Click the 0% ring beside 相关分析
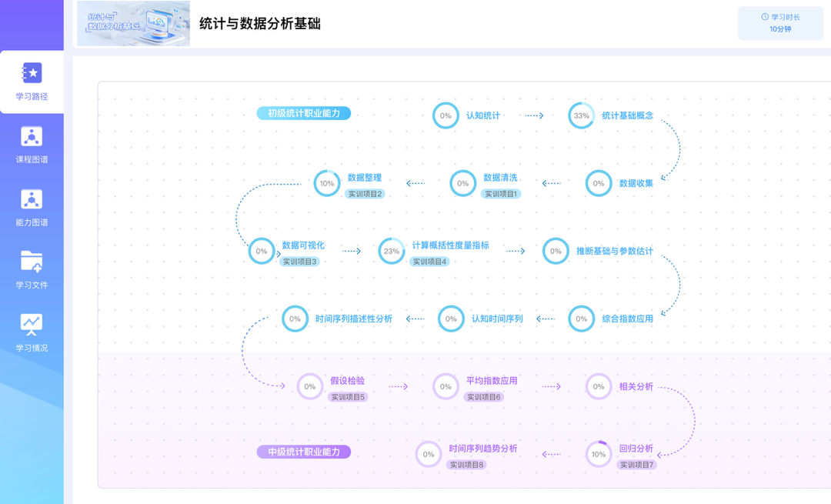831x504 pixels. click(599, 387)
